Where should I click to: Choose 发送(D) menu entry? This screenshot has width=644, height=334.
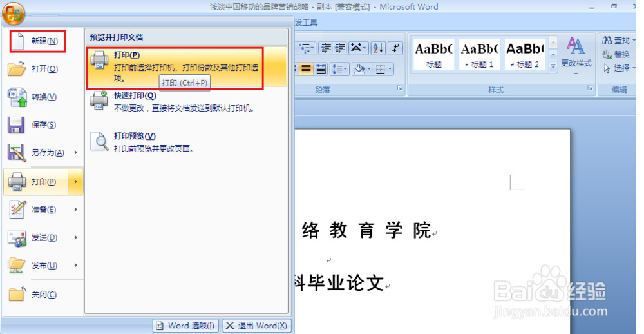44,237
